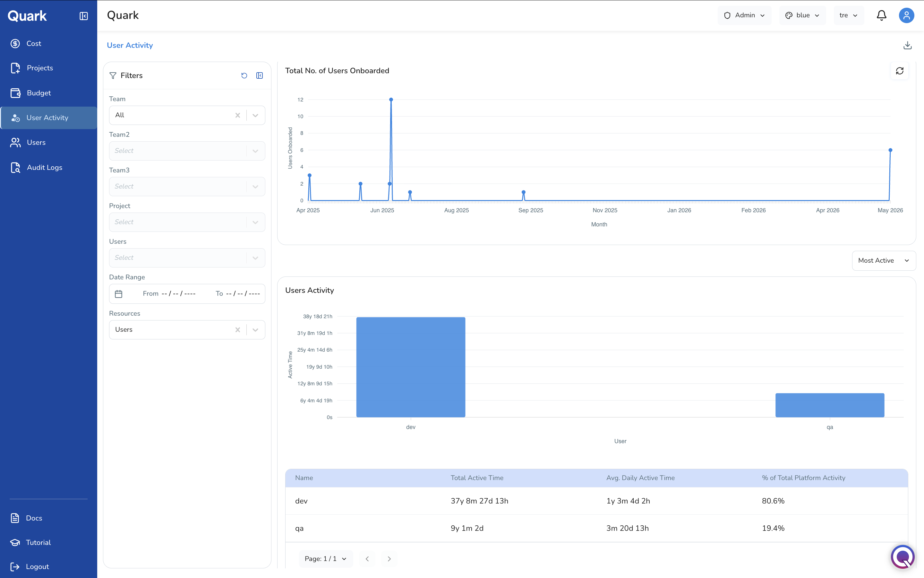Click the 9y 1m 2d cell
Viewport: 924px width, 578px height.
[x=467, y=528]
